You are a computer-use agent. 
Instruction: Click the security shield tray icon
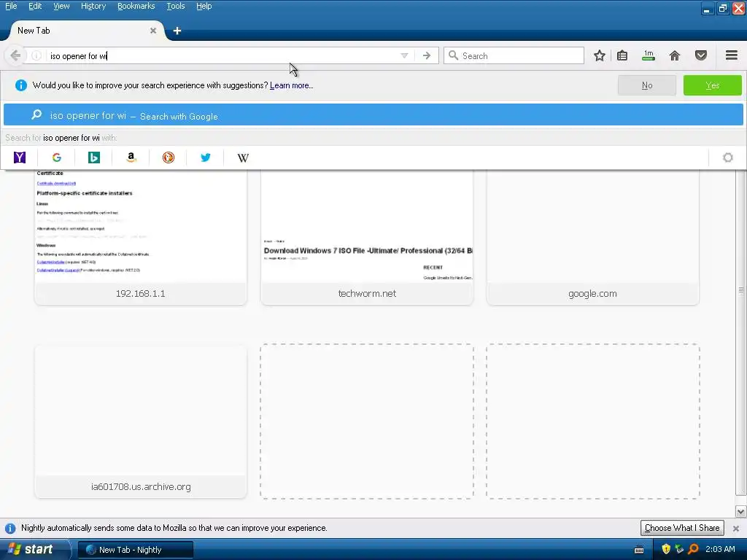pyautogui.click(x=666, y=549)
